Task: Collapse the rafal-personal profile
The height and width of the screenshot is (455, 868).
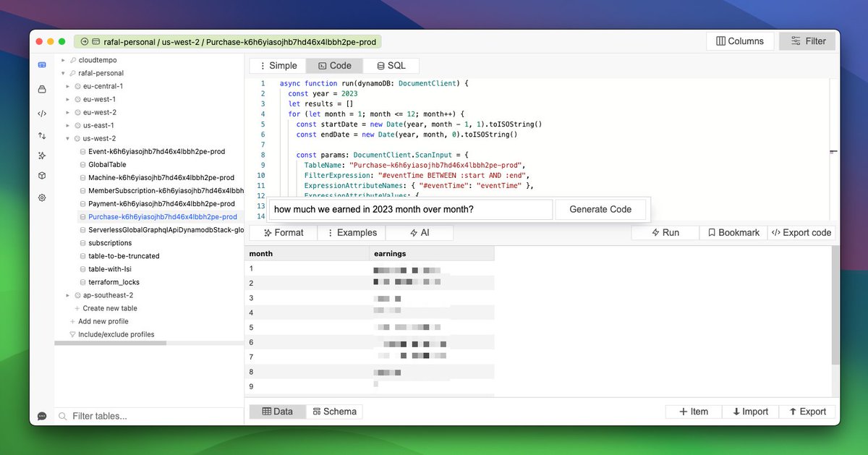Action: click(x=63, y=73)
